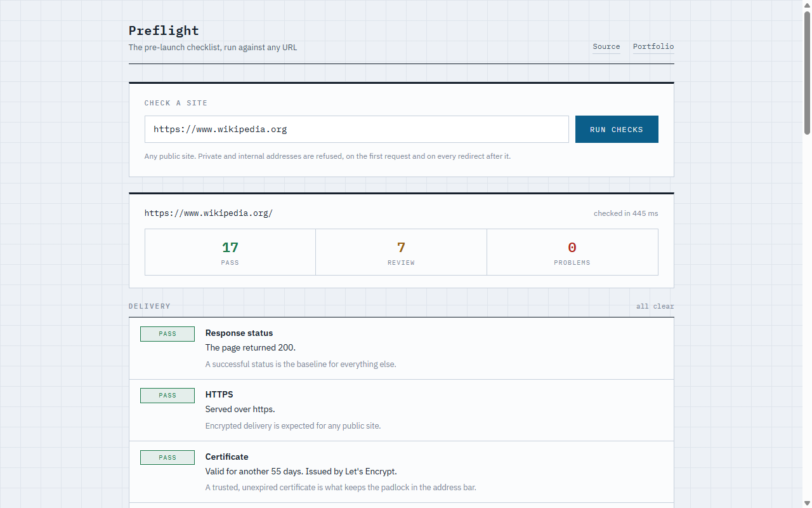Click 'The page returned 200.' text
Viewport: 812px width, 508px height.
click(251, 347)
